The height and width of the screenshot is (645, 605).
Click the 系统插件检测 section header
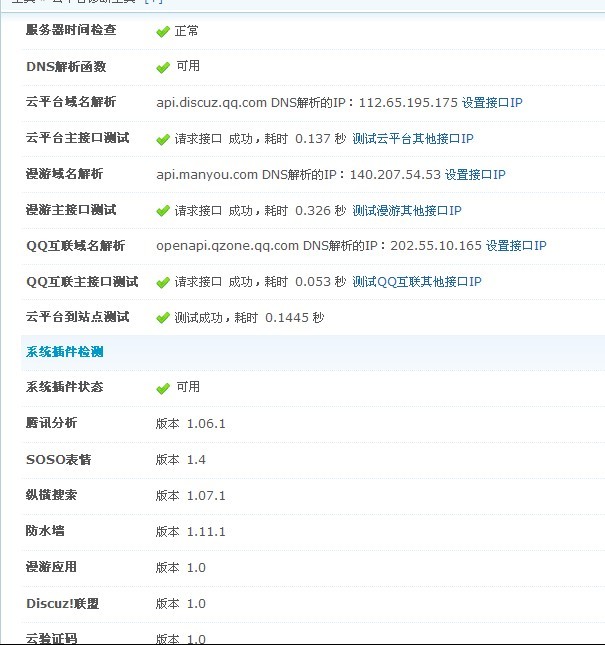[x=65, y=352]
